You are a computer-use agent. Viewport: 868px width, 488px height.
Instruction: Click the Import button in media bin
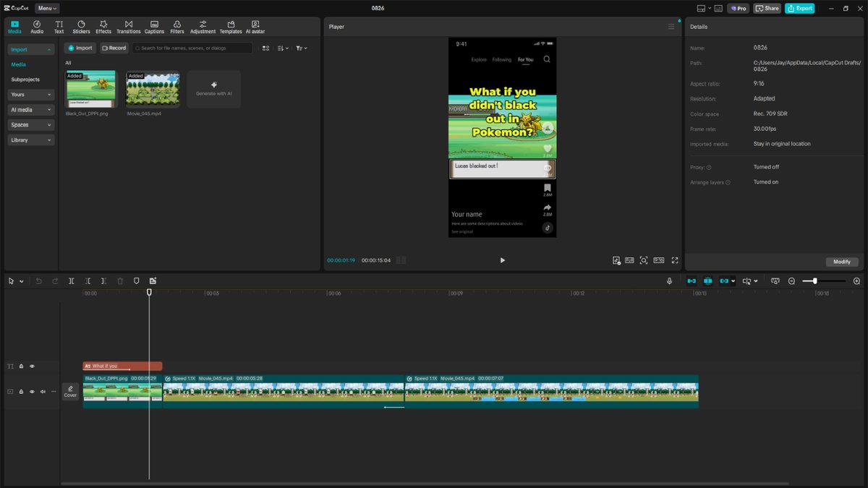(x=80, y=48)
